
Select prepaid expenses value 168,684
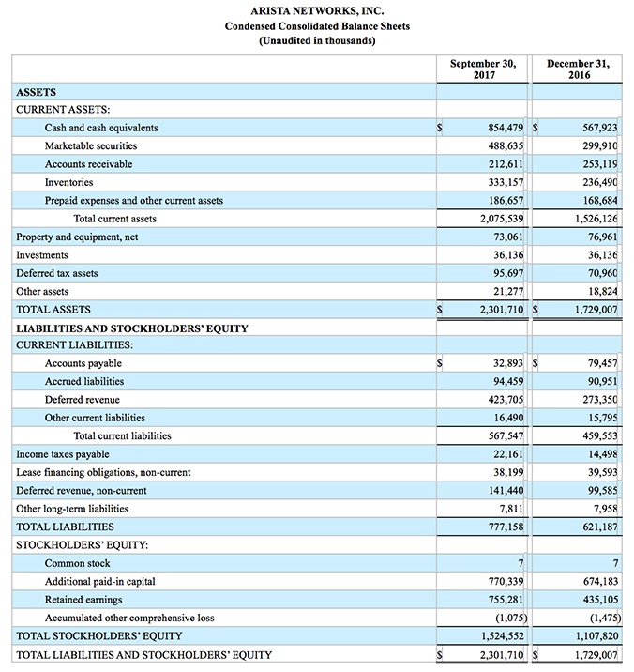pos(599,201)
